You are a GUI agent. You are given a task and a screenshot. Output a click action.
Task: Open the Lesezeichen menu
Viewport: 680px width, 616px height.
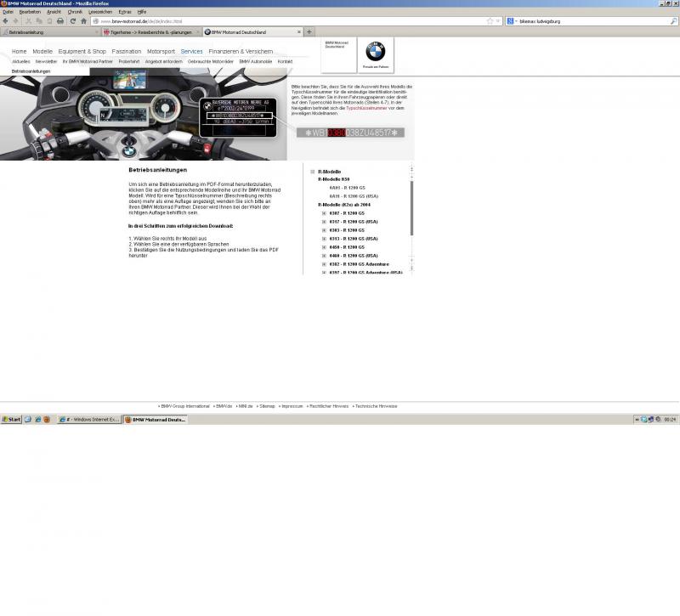tap(100, 12)
